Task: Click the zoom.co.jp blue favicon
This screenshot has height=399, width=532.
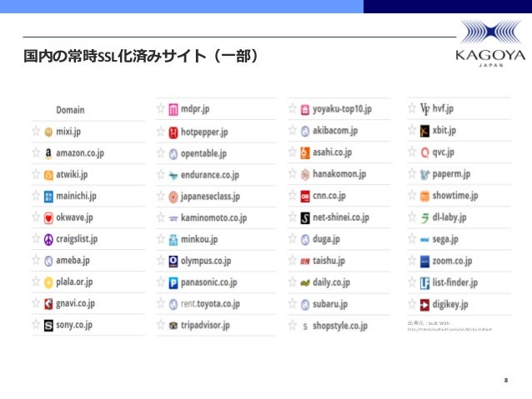Action: coord(424,262)
